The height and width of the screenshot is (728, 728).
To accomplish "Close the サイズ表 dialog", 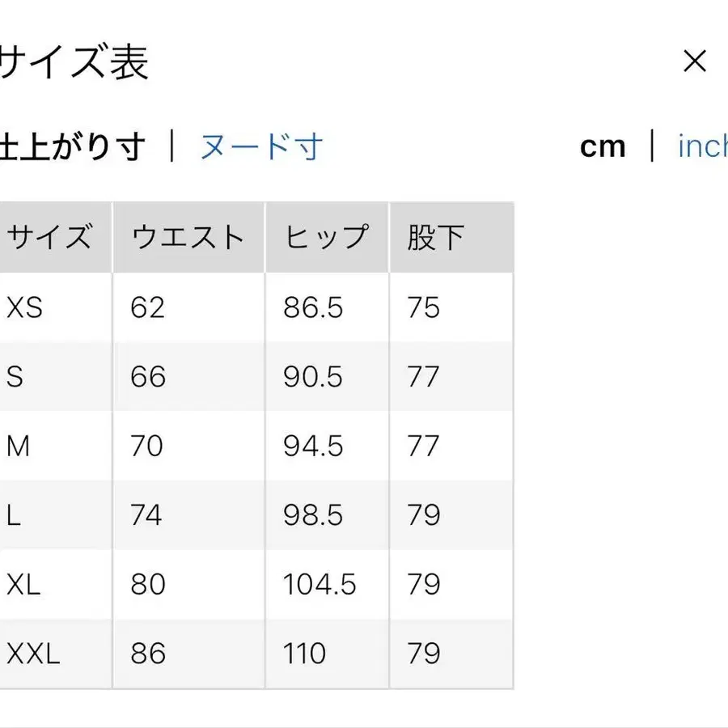I will [694, 61].
